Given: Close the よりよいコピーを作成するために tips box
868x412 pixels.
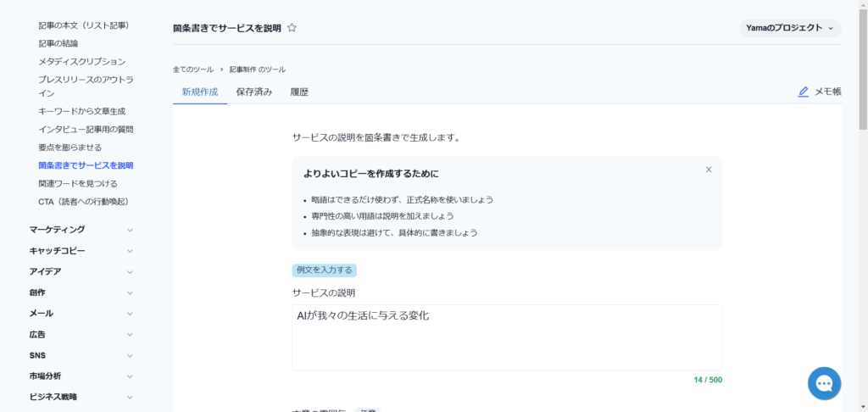Looking at the screenshot, I should click(709, 170).
